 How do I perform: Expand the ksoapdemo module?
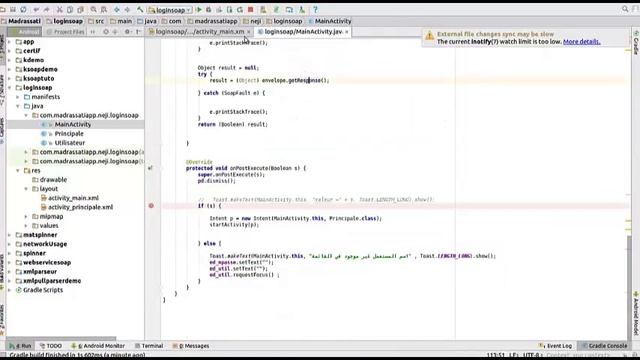click(x=10, y=69)
